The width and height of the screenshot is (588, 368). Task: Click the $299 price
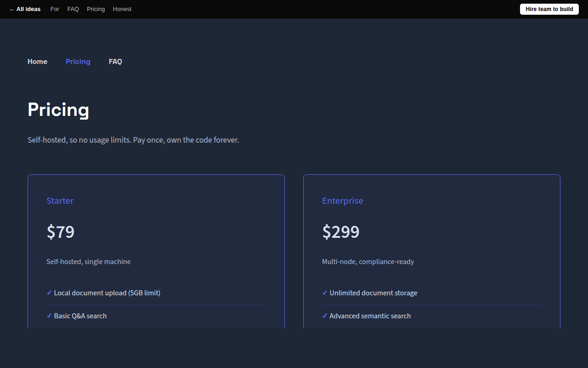pos(340,231)
